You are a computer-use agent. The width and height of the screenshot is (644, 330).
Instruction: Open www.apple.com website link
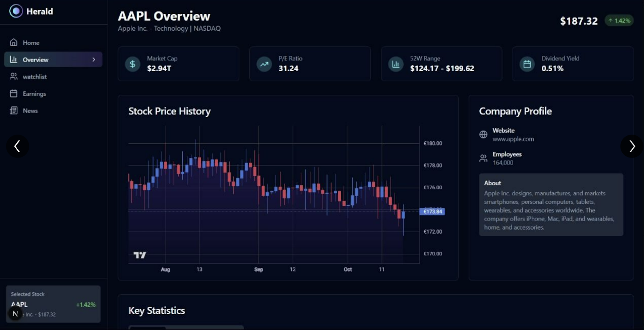click(513, 139)
